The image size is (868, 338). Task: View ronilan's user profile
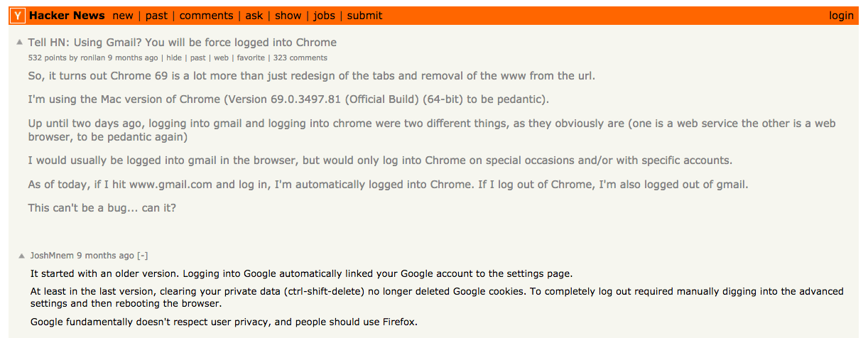point(92,58)
